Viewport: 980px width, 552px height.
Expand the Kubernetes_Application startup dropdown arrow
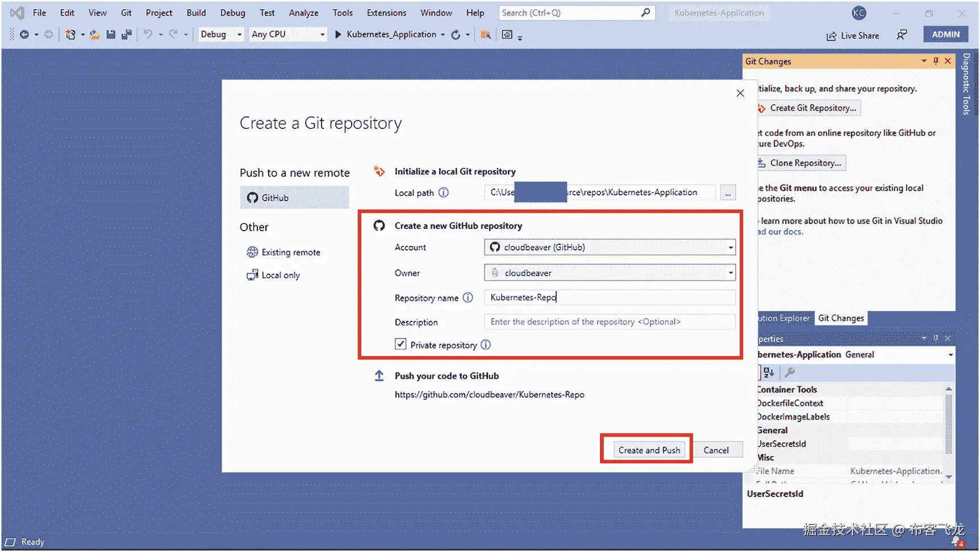(x=443, y=35)
